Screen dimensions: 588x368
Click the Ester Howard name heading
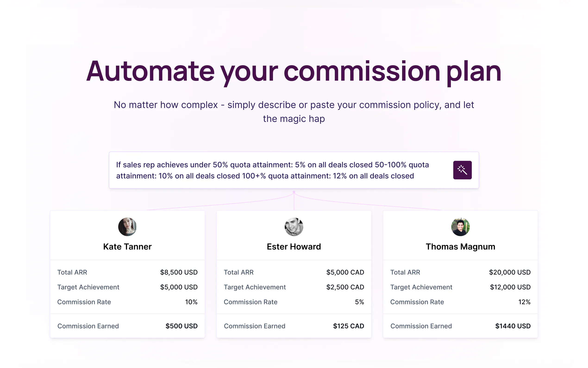click(x=294, y=247)
